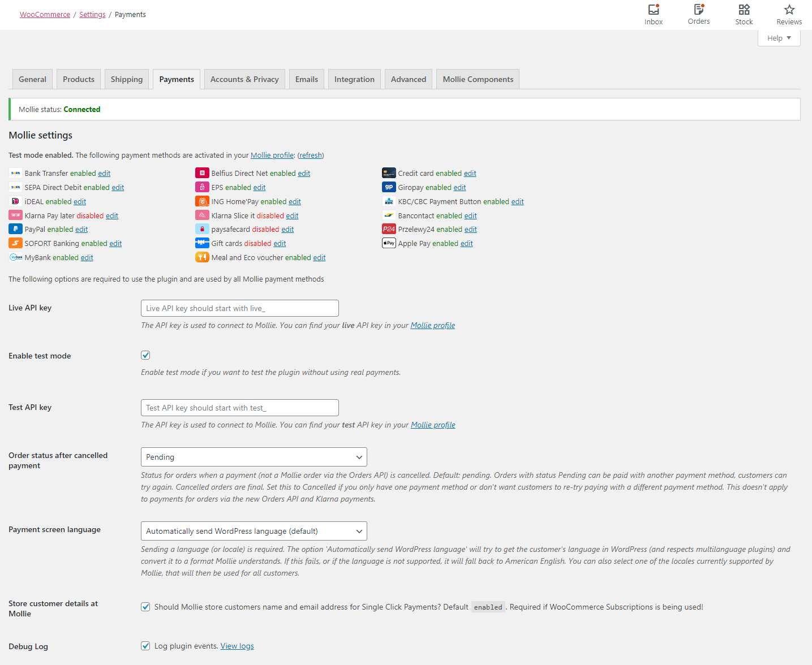Screen dimensions: 812x665
Task: Toggle the Enable test mode checkbox
Action: pyautogui.click(x=145, y=355)
